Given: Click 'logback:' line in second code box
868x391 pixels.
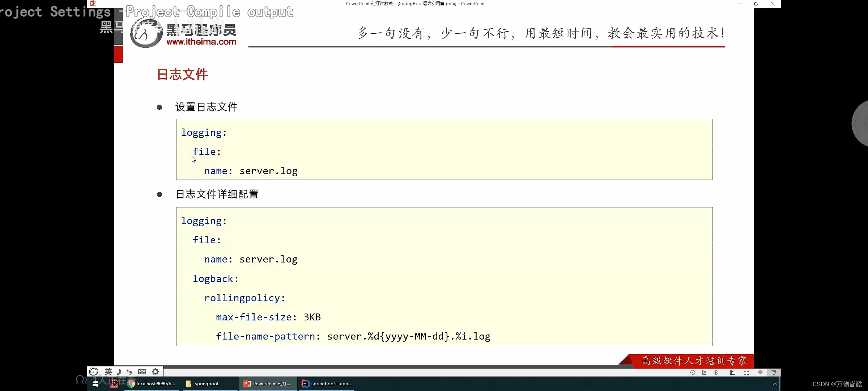Looking at the screenshot, I should (x=216, y=279).
